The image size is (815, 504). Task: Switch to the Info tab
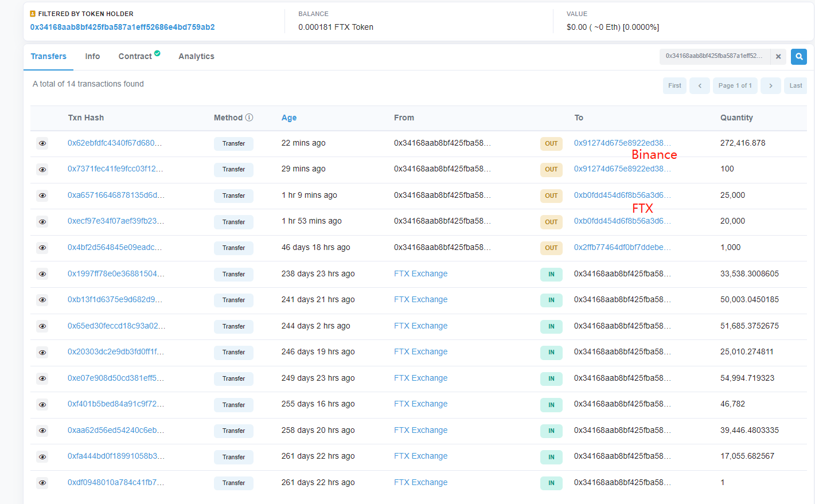tap(92, 56)
